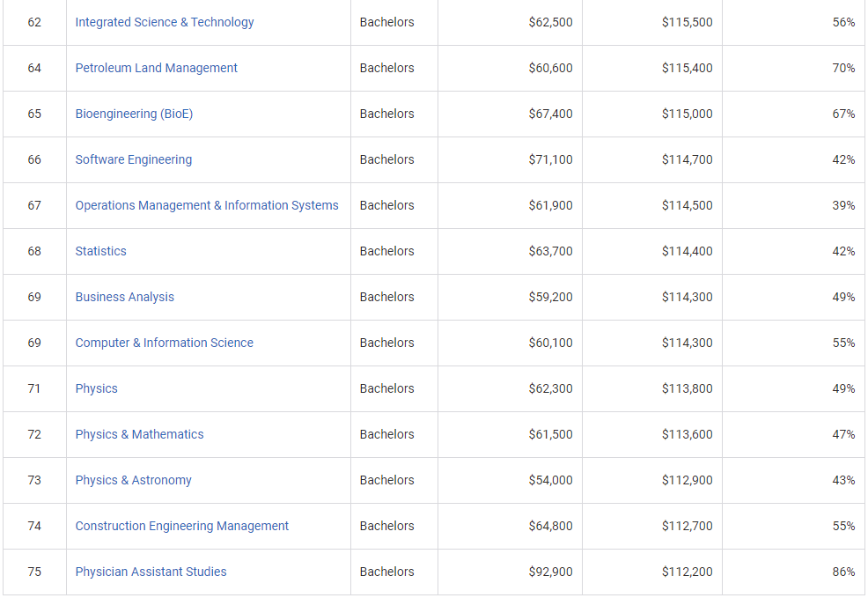Viewport: 868px width, 598px height.
Task: Click the $92,900 early career pay cell
Action: (550, 572)
